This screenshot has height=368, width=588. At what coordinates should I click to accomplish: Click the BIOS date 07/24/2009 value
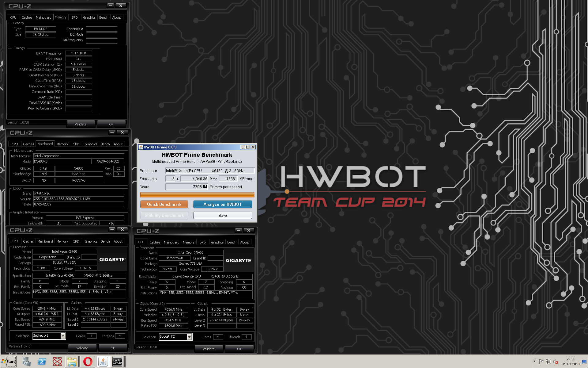point(79,204)
